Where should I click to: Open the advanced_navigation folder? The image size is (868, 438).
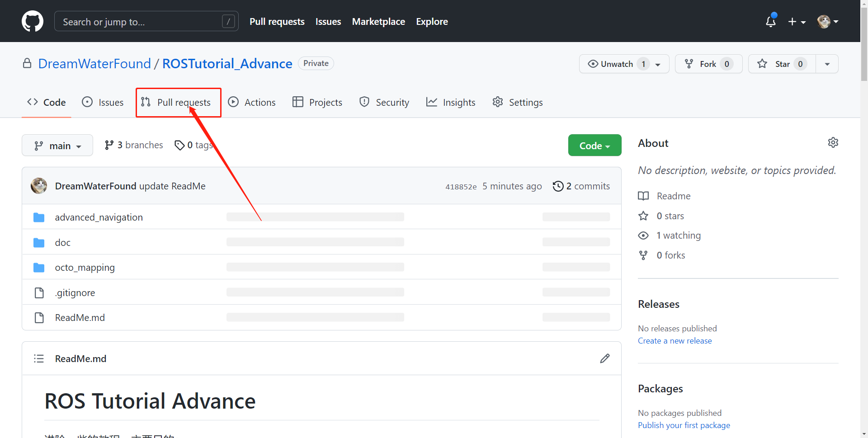[x=99, y=217]
